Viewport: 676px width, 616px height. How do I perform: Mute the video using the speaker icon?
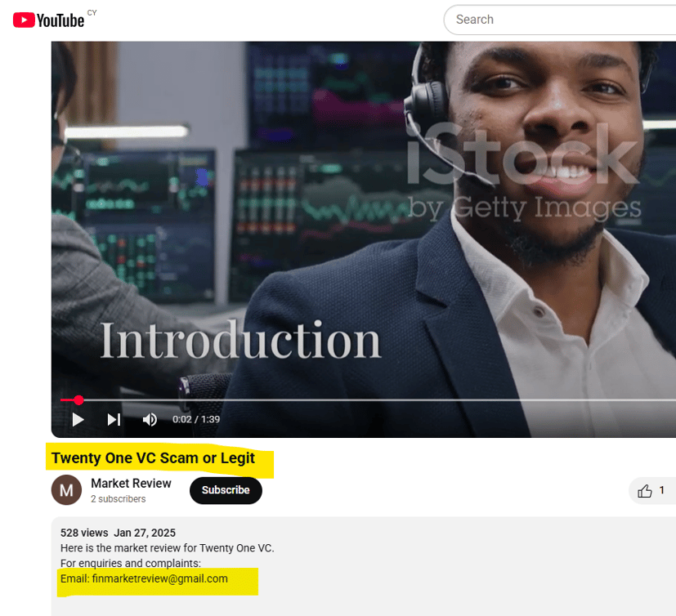(150, 419)
